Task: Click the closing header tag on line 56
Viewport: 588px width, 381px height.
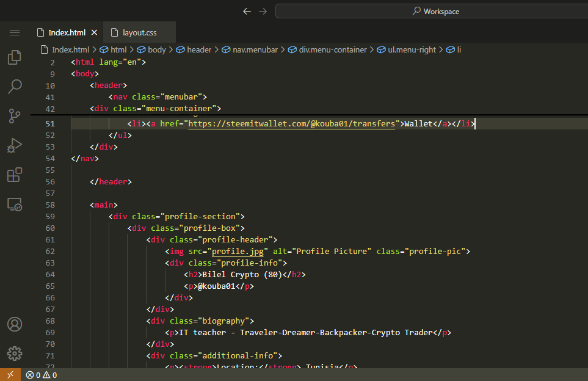Action: point(111,181)
